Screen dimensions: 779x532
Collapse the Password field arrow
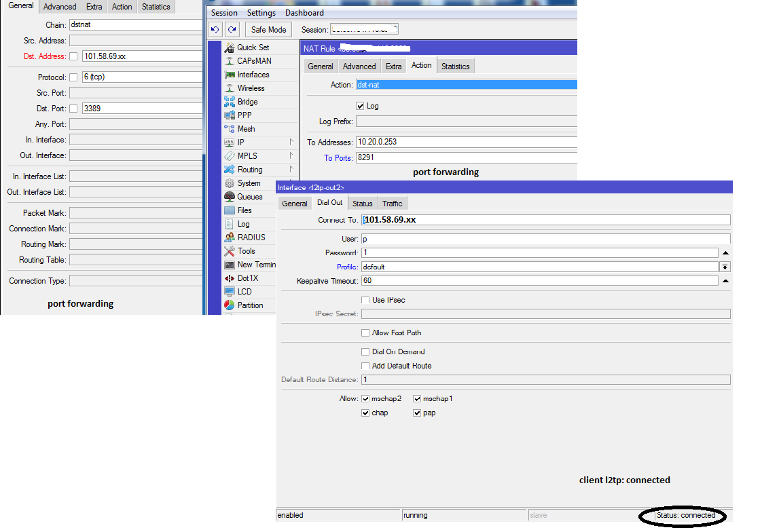tap(725, 253)
